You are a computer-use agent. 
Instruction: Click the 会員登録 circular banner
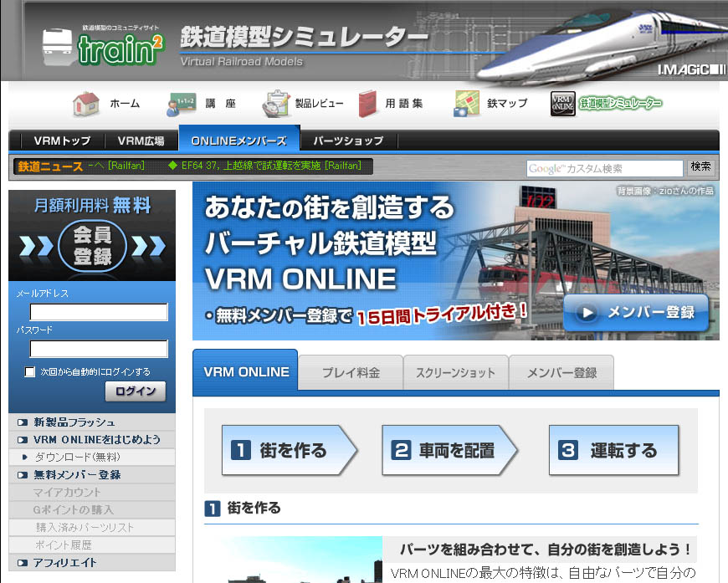92,246
